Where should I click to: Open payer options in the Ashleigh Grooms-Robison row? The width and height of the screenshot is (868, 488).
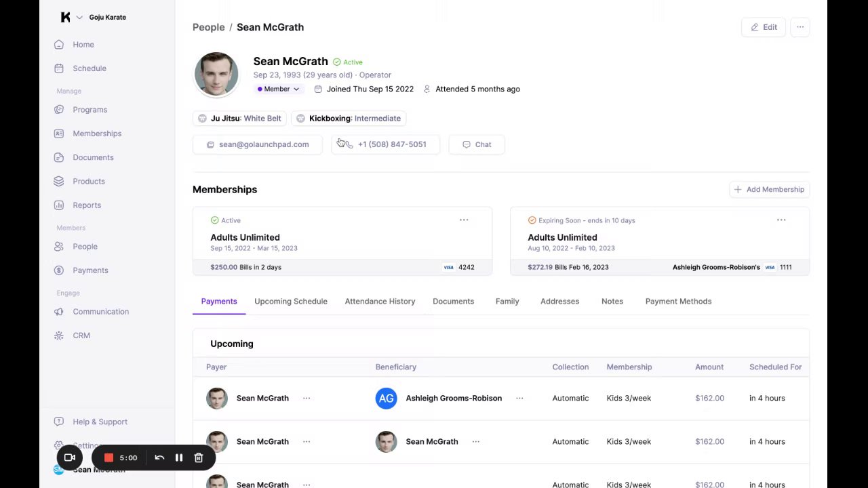307,399
